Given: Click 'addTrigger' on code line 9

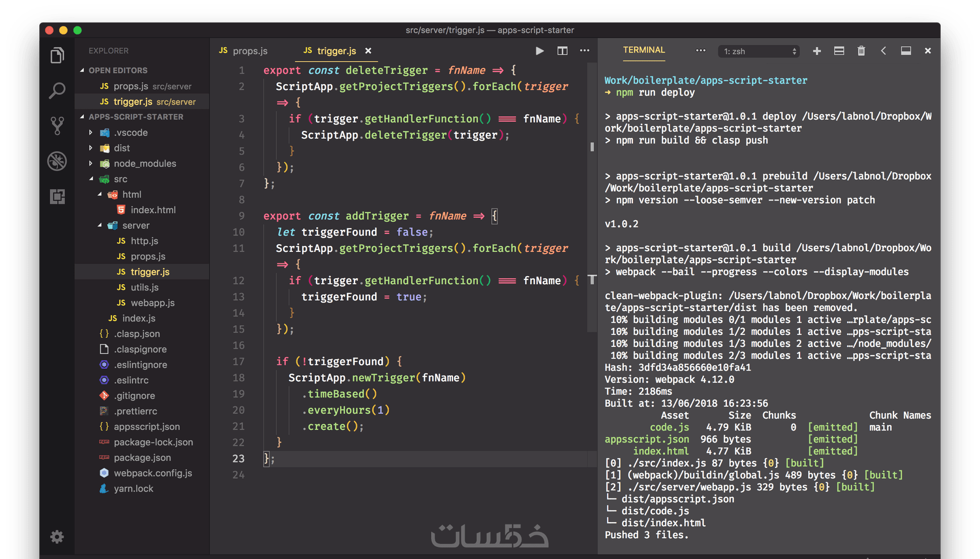Looking at the screenshot, I should tap(377, 216).
